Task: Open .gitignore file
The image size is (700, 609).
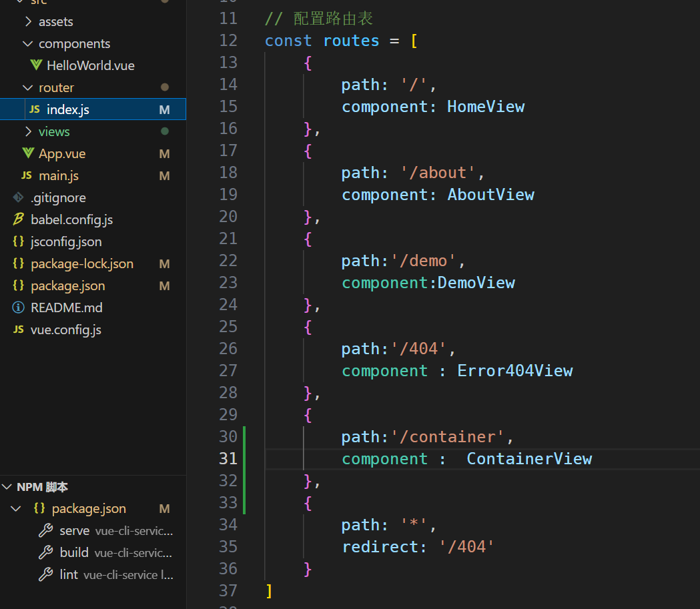Action: (x=58, y=197)
